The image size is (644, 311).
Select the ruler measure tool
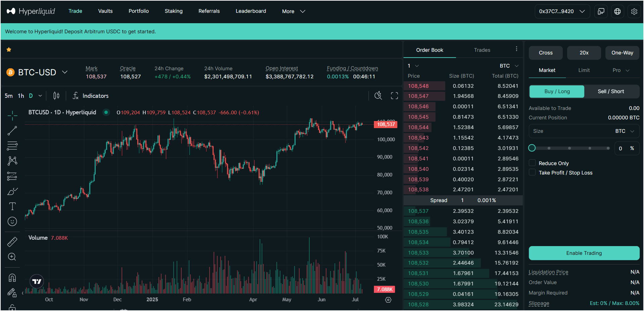pos(12,242)
